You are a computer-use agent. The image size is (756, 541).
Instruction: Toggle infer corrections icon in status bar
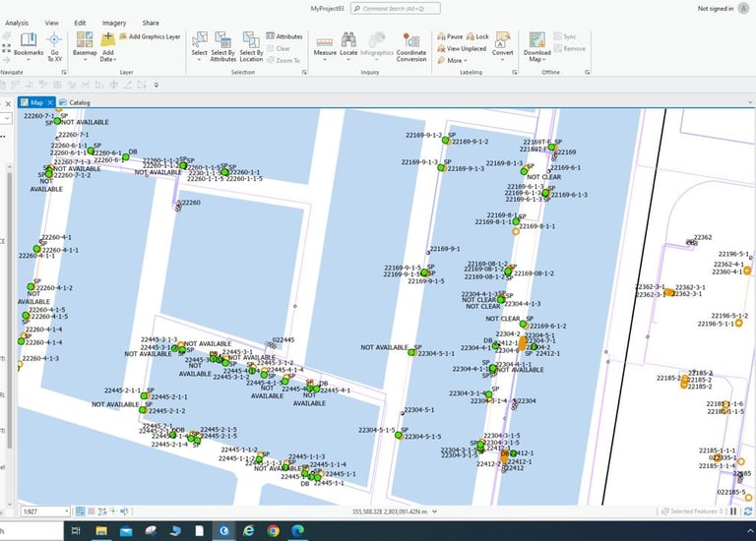[113, 511]
